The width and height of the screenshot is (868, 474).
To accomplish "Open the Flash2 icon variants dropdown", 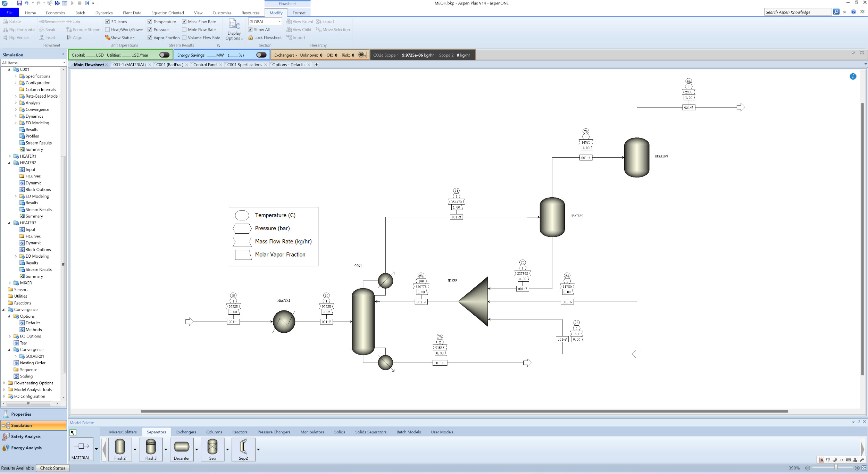I will [135, 449].
